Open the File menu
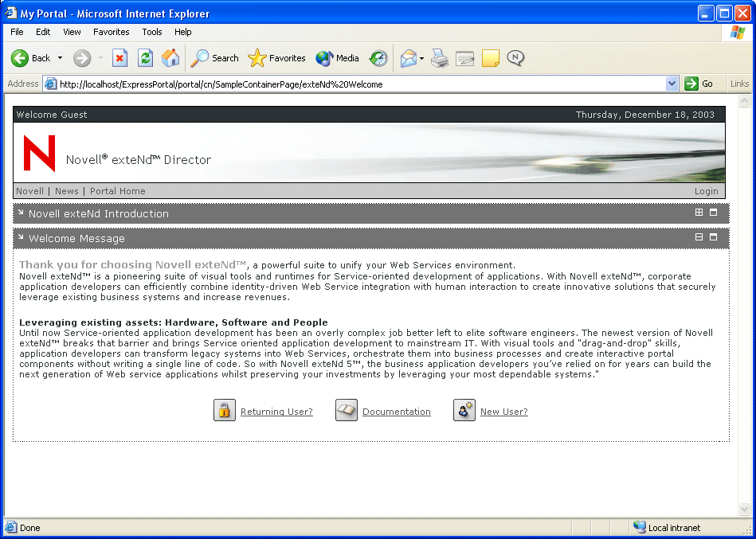This screenshot has width=756, height=539. tap(17, 32)
